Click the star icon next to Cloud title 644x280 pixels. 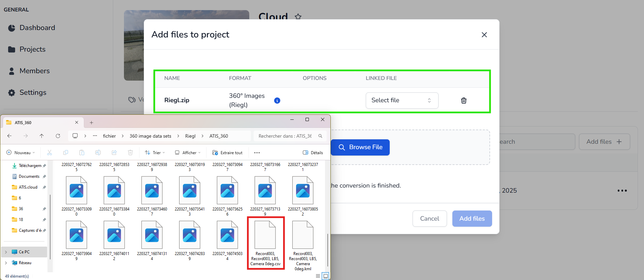[x=298, y=17]
